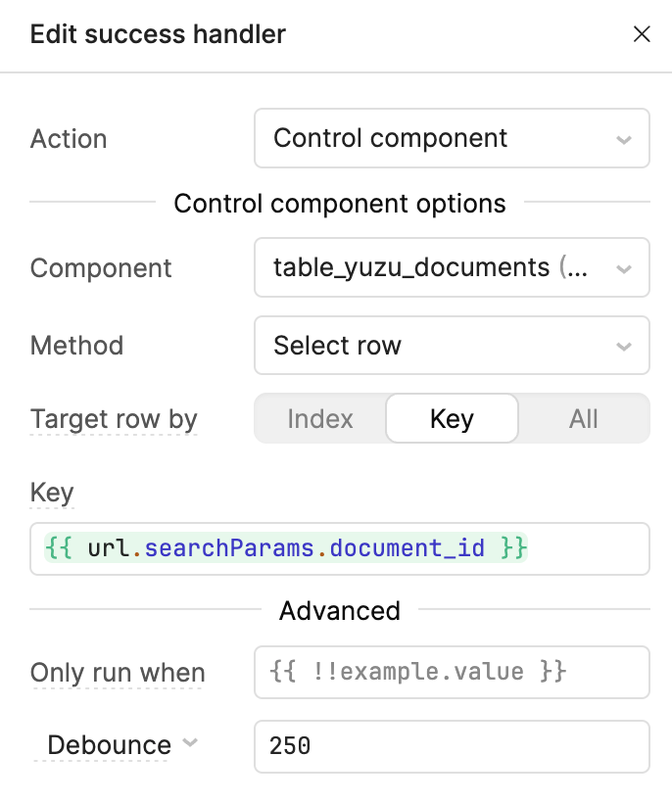This screenshot has width=672, height=803.
Task: Click the Only run when label
Action: point(118,673)
